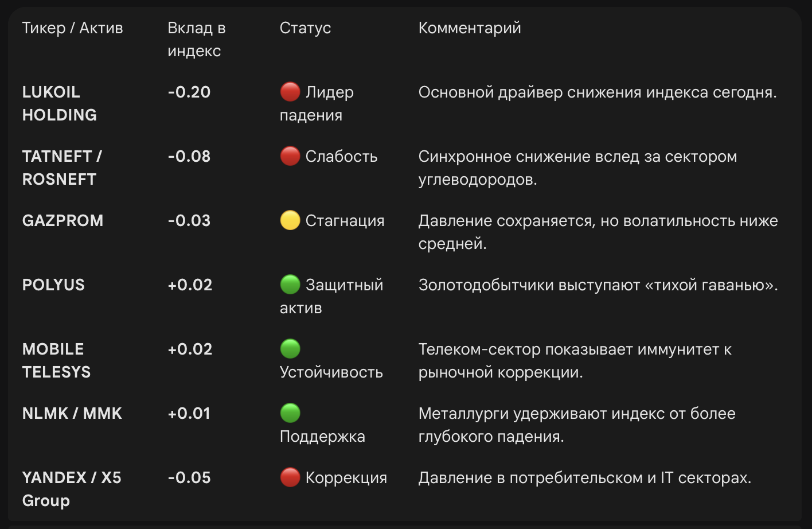
Task: Click the green circle above Устойчивость
Action: click(290, 349)
